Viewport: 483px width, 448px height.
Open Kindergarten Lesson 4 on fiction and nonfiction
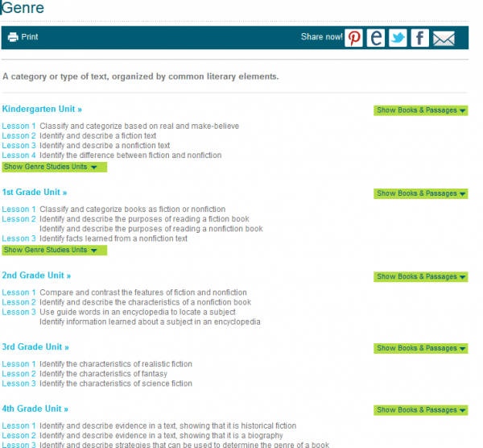(x=19, y=156)
